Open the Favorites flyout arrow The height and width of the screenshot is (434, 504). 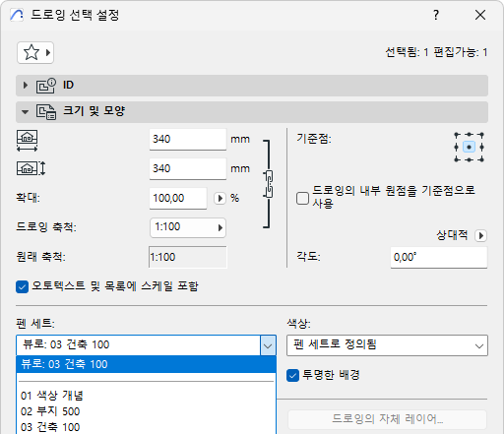coord(48,52)
